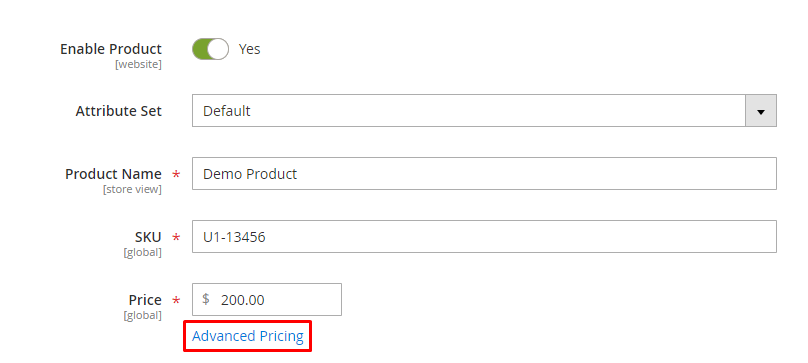The height and width of the screenshot is (363, 808).
Task: Select the Price field showing 200.00
Action: point(266,300)
